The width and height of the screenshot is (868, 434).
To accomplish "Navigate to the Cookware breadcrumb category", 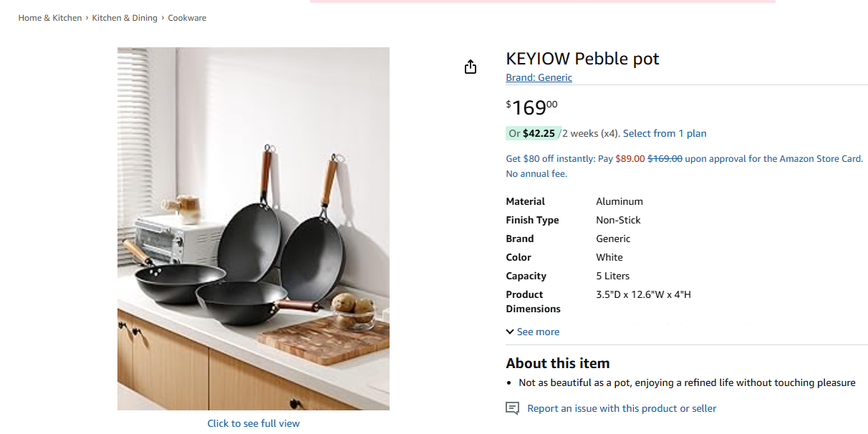I will click(x=187, y=18).
